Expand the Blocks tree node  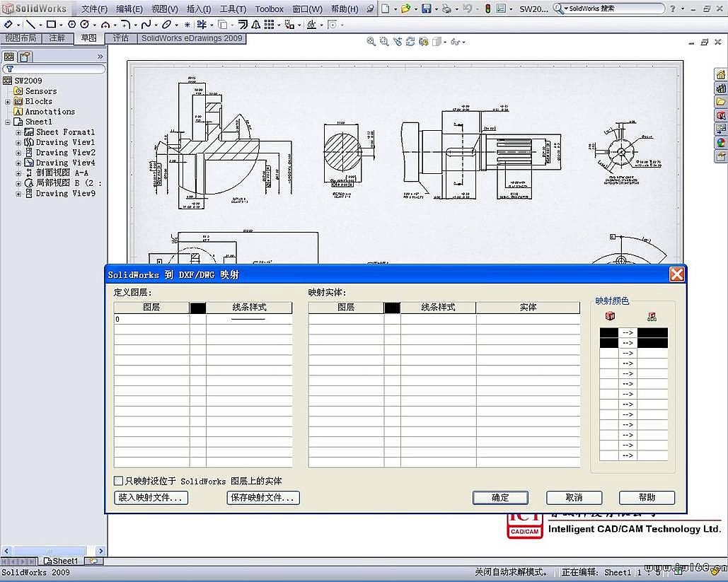(7, 102)
